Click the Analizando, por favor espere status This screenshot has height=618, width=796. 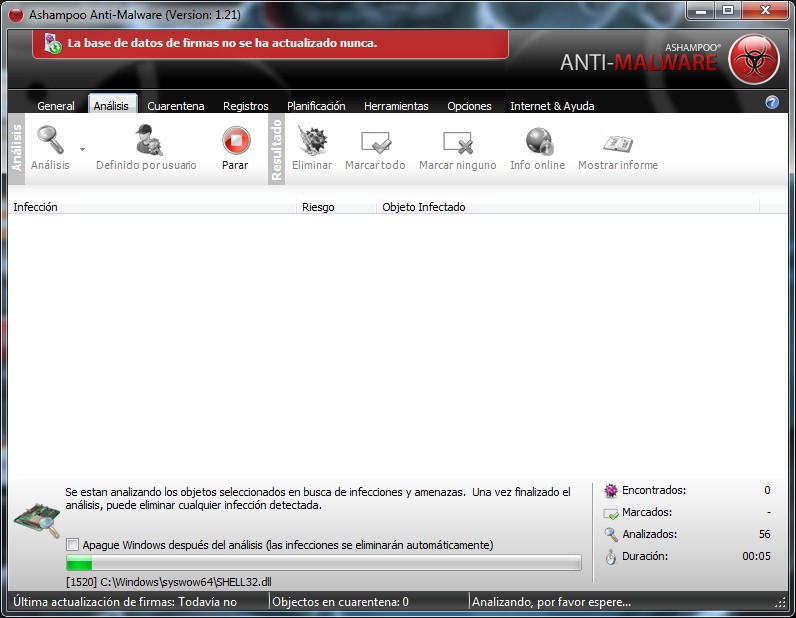pyautogui.click(x=551, y=602)
